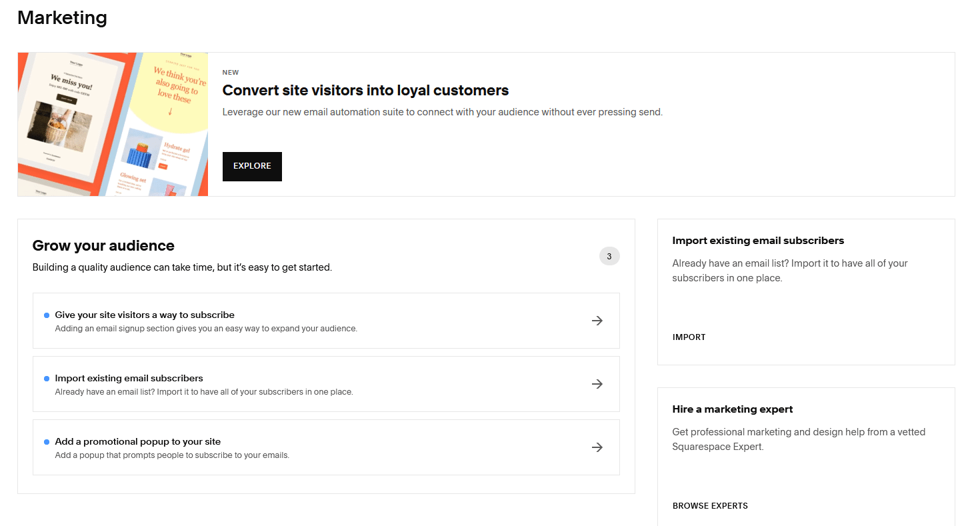Click the EXPLORE button
The height and width of the screenshot is (526, 980).
(252, 166)
